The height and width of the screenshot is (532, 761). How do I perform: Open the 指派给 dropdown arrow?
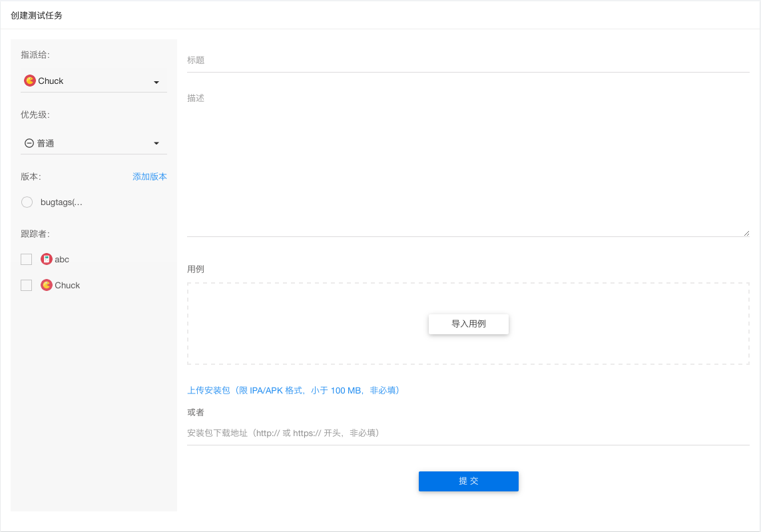pyautogui.click(x=156, y=82)
